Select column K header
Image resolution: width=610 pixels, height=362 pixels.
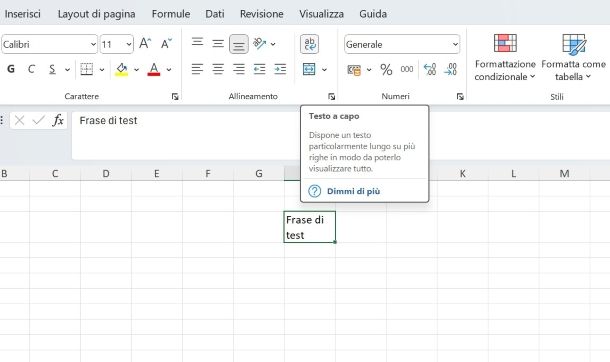click(x=463, y=173)
